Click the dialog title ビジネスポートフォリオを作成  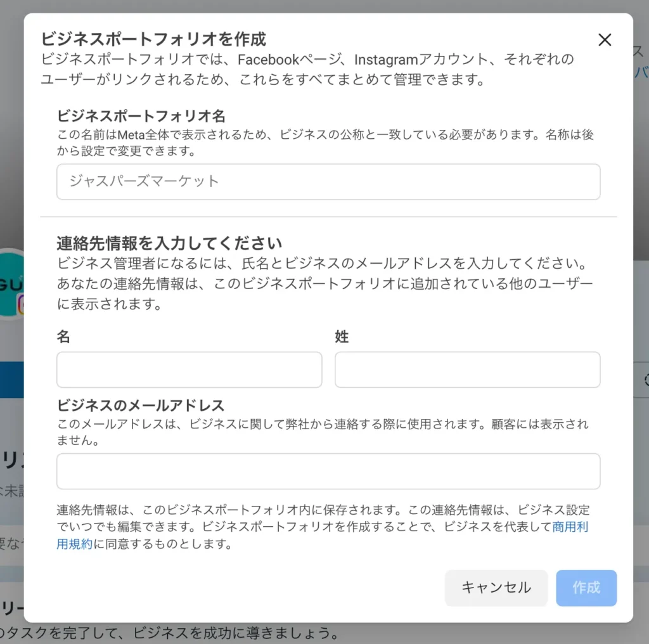tap(153, 39)
